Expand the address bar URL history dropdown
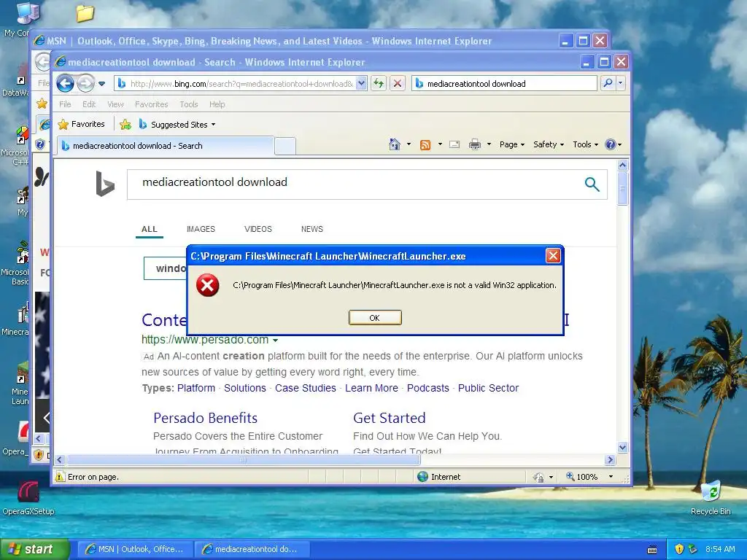Image resolution: width=747 pixels, height=560 pixels. (x=362, y=84)
